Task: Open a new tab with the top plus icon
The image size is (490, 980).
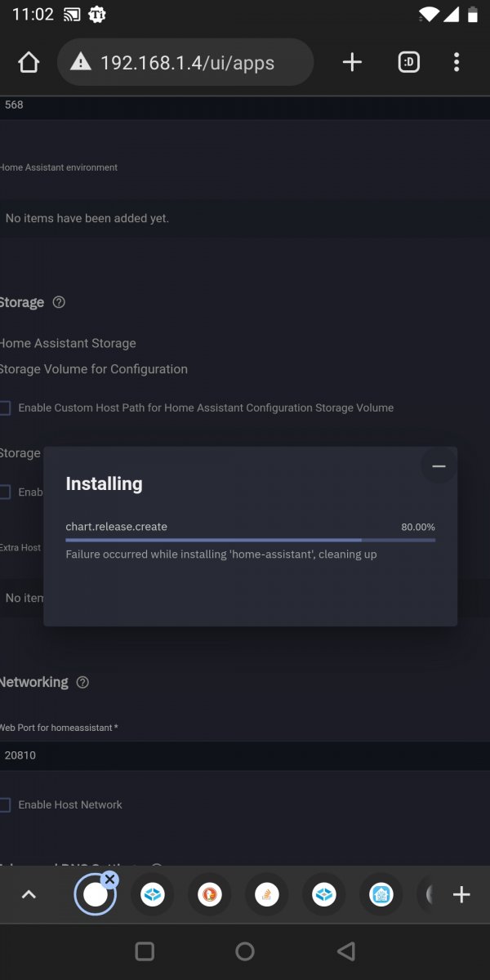Action: coord(352,62)
